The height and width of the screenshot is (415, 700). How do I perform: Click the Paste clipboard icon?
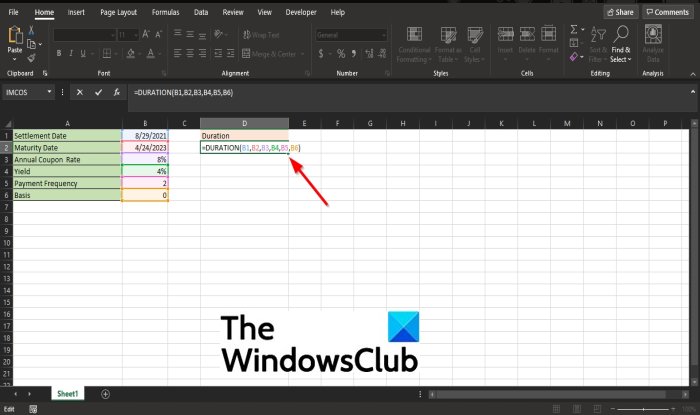click(14, 37)
